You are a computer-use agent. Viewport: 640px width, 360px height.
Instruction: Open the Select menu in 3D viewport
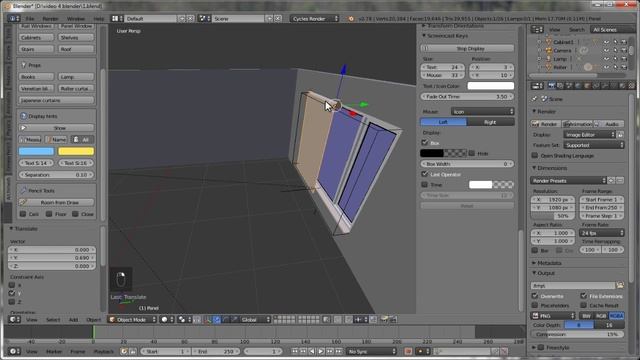tap(53, 320)
